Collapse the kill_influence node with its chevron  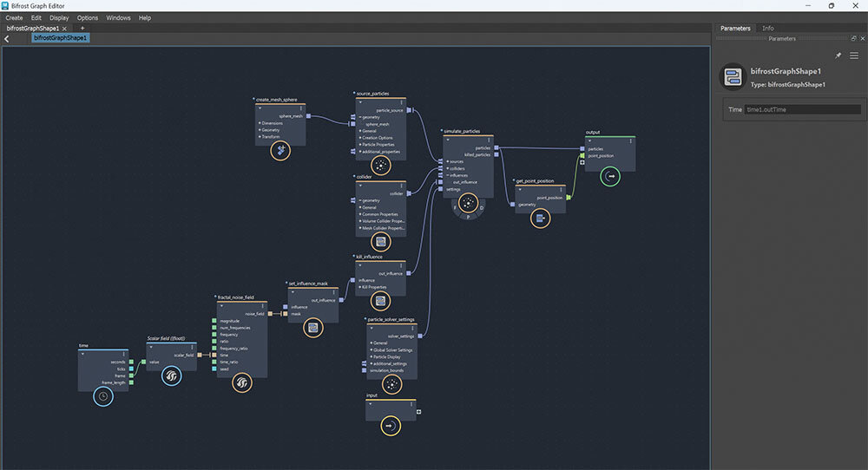coord(360,265)
